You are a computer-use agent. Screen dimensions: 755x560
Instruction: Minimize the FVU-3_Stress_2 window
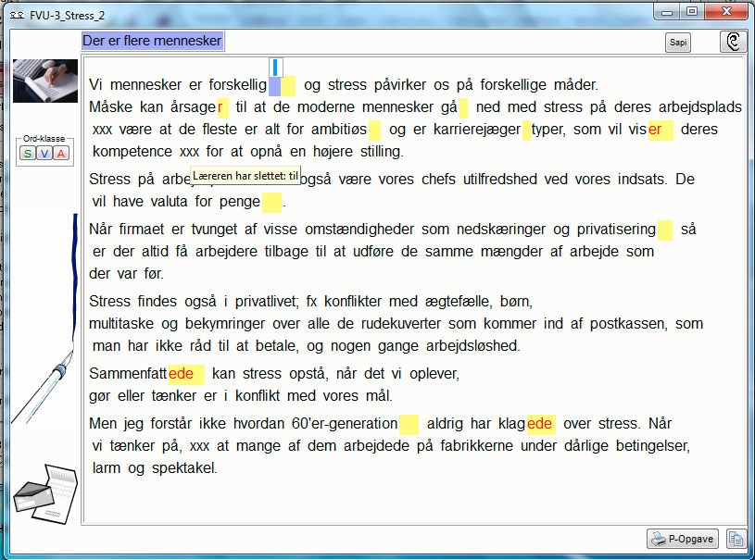pyautogui.click(x=667, y=12)
